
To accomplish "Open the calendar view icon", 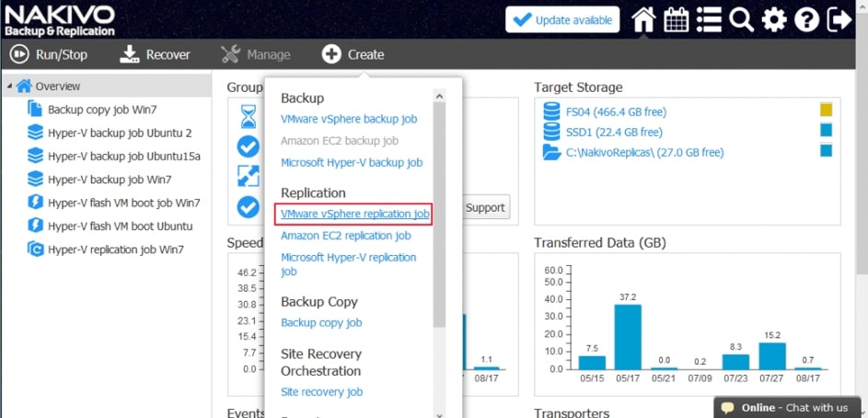I will pyautogui.click(x=676, y=19).
